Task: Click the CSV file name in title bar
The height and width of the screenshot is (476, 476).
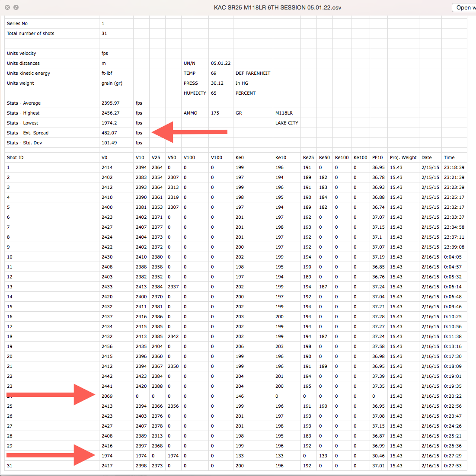Action: tap(278, 7)
